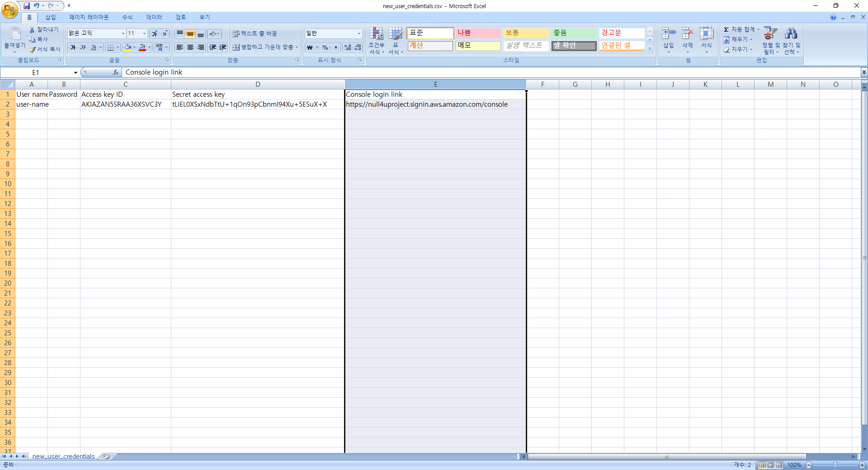Expand underline style dropdown arrow
The height and width of the screenshot is (470, 868).
(x=100, y=47)
